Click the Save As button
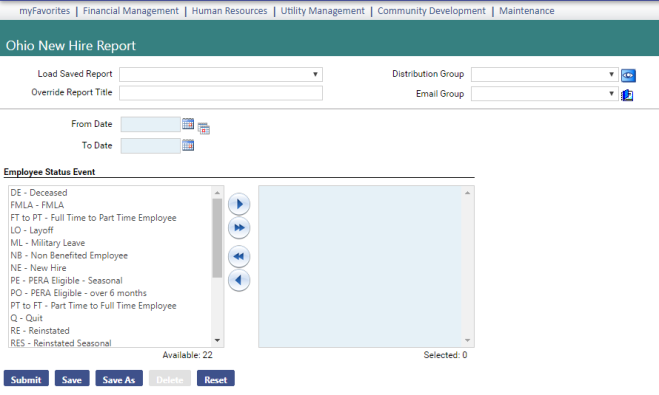Viewport: 659px width, 395px height. click(119, 379)
